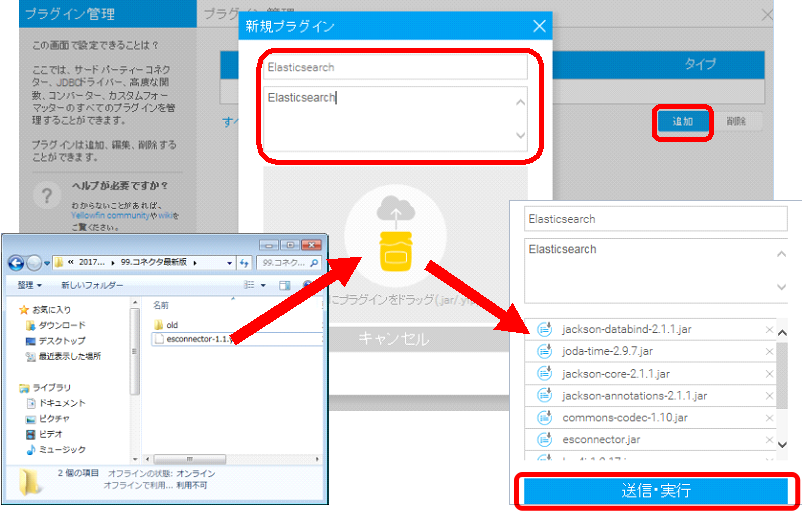Click the file icon beside jackson-annotations-2.1.1.jar
This screenshot has width=802, height=522.
point(545,395)
